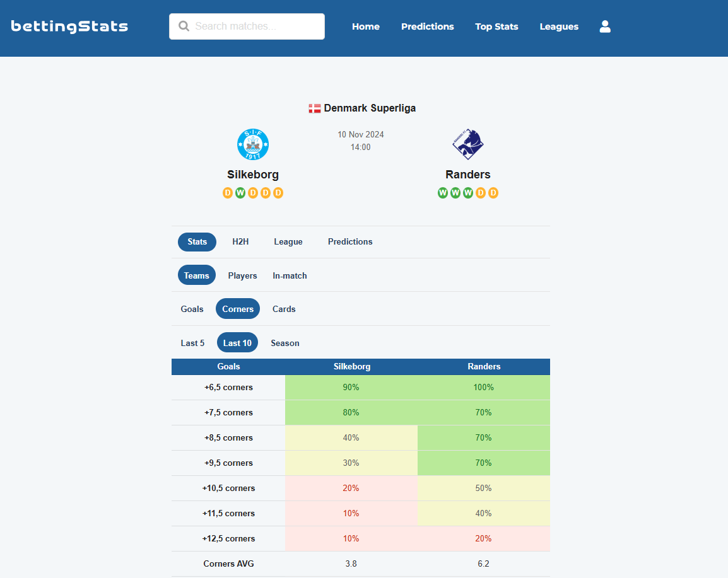This screenshot has width=728, height=578.
Task: Click the search magnifier icon
Action: tap(184, 26)
